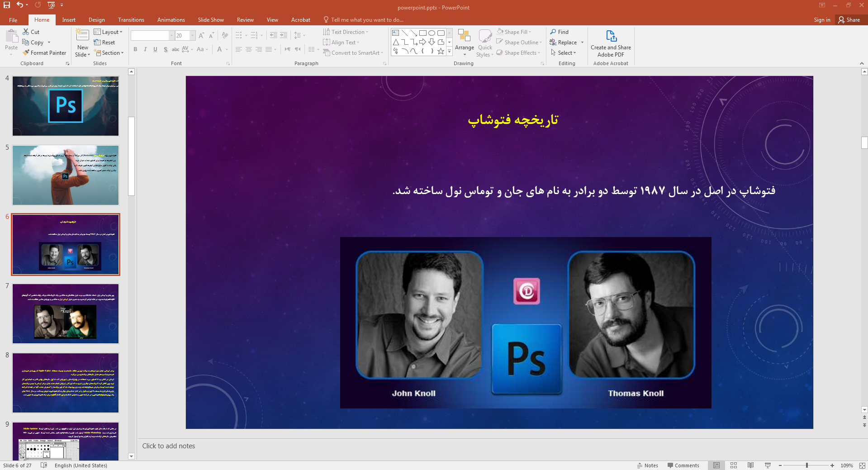This screenshot has width=868, height=470.
Task: Switch to the Transitions tab
Action: 131,20
